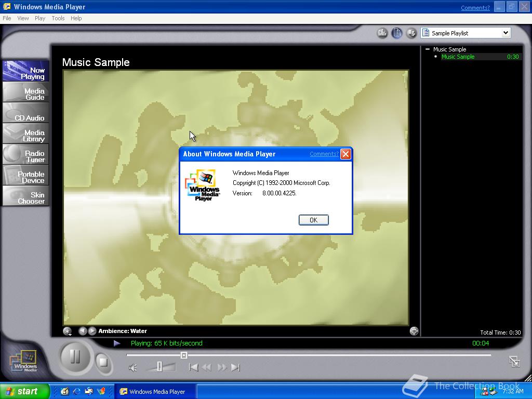The height and width of the screenshot is (399, 532).
Task: View visualization in full screen
Action: point(414,331)
